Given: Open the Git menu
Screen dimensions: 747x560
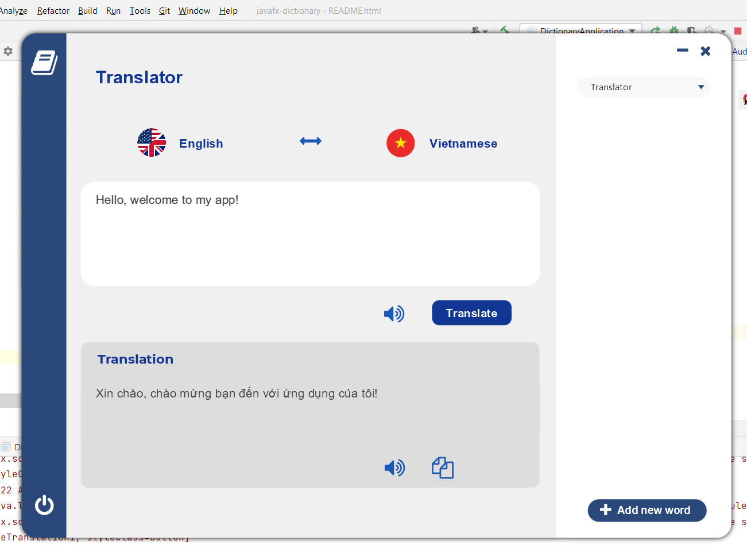Looking at the screenshot, I should (164, 11).
